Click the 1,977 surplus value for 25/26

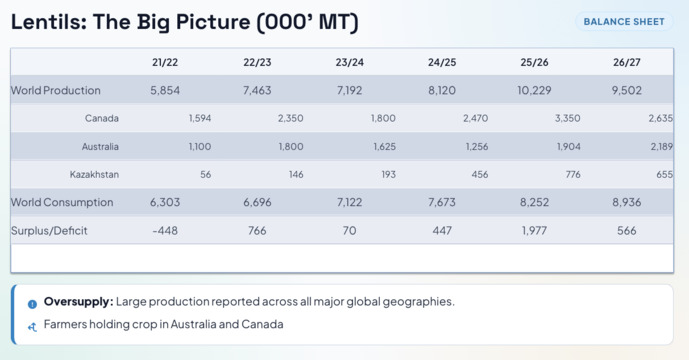coord(534,230)
